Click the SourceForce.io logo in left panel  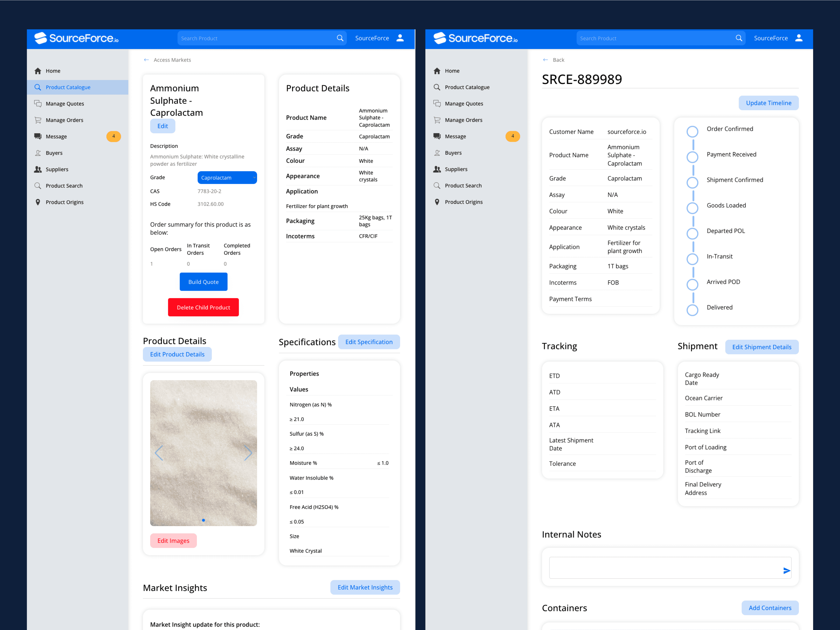point(76,38)
